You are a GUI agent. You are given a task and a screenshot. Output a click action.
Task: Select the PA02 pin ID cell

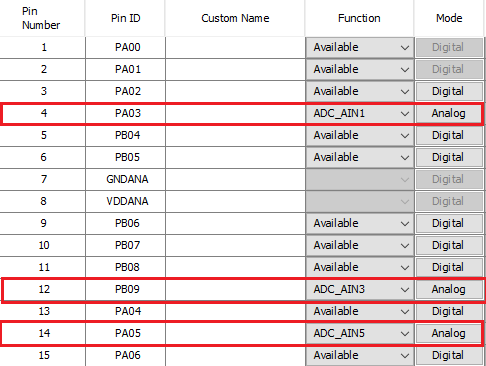pyautogui.click(x=126, y=91)
